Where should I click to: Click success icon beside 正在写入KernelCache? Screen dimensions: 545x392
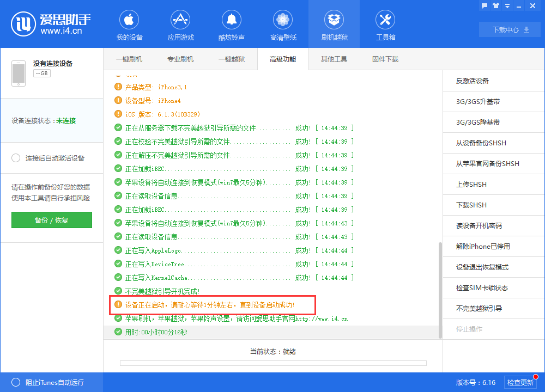coord(118,278)
